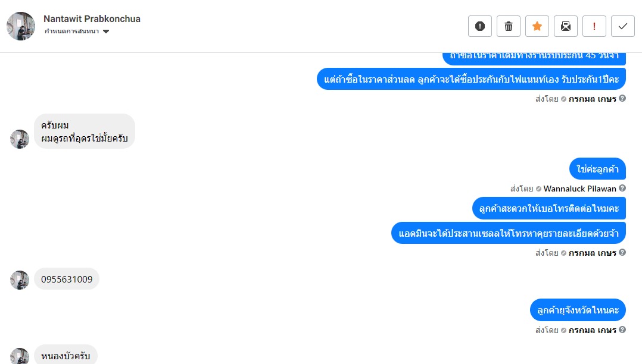This screenshot has width=642, height=364.
Task: Click the Nantawit Prabkonchua contact name
Action: [92, 18]
